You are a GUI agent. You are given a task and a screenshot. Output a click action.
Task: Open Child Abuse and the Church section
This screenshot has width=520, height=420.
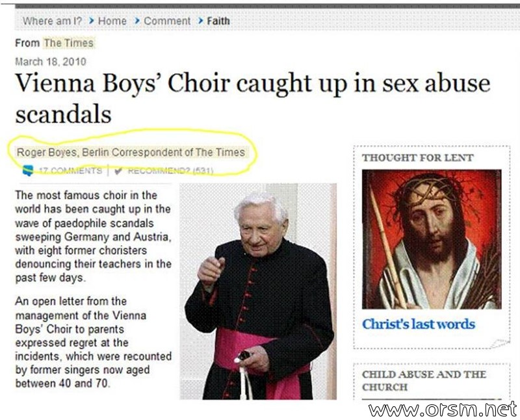(424, 380)
